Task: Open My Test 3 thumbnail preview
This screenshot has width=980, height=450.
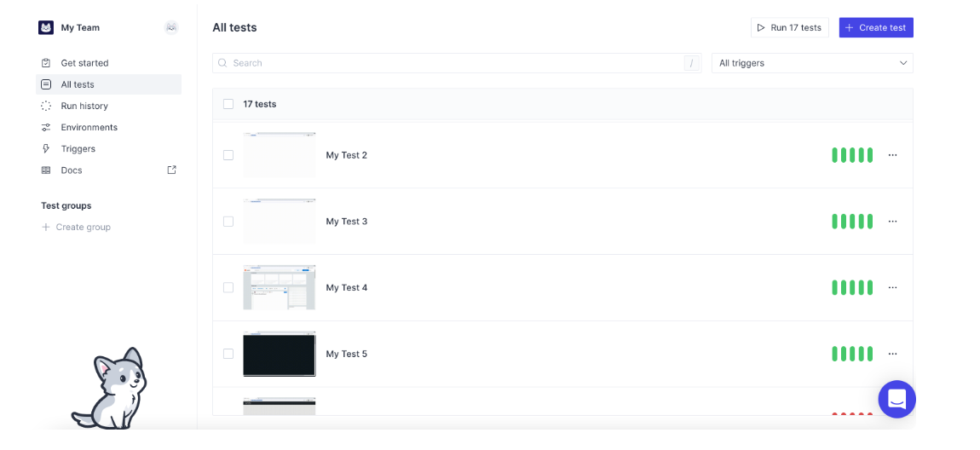Action: [280, 222]
